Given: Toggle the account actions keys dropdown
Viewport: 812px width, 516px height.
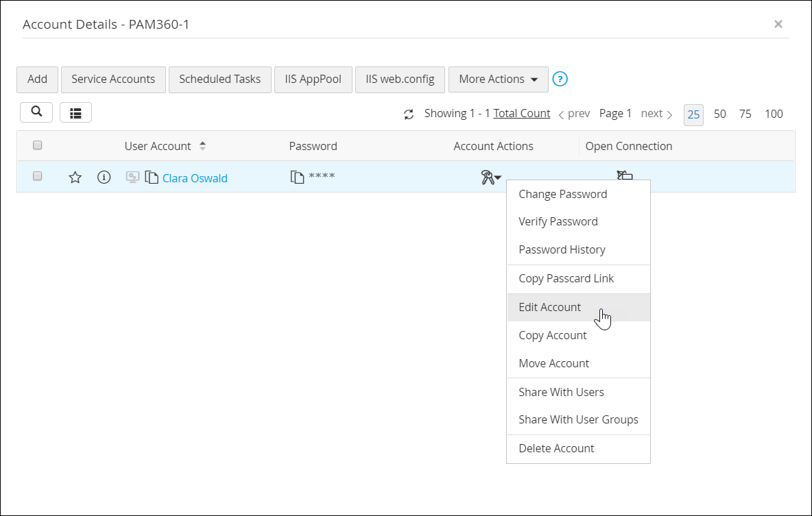Looking at the screenshot, I should [x=491, y=177].
